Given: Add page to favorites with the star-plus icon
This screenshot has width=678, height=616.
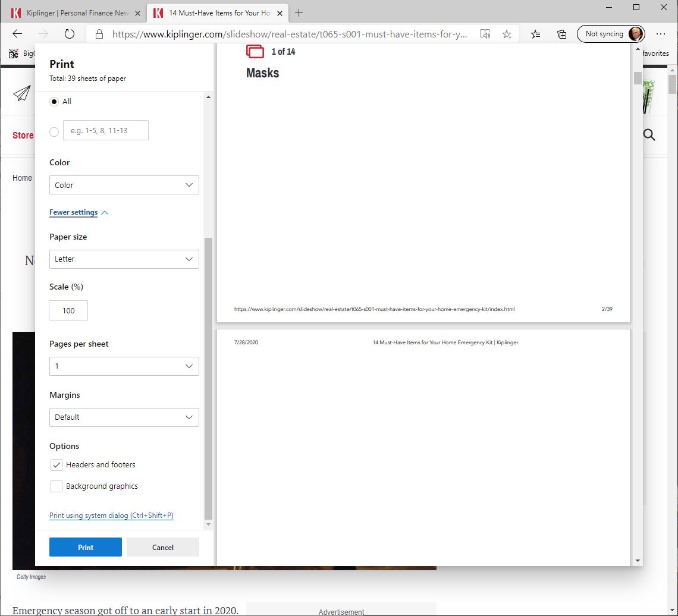Looking at the screenshot, I should [507, 34].
